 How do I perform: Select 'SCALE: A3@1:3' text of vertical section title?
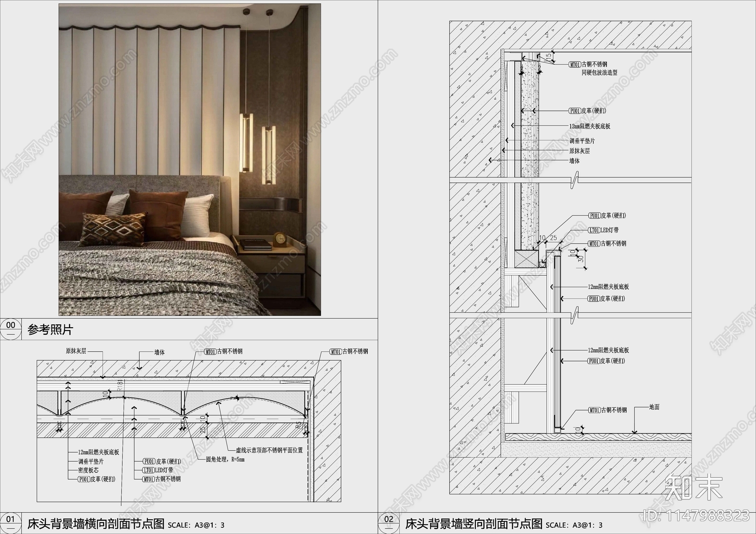coord(574,525)
